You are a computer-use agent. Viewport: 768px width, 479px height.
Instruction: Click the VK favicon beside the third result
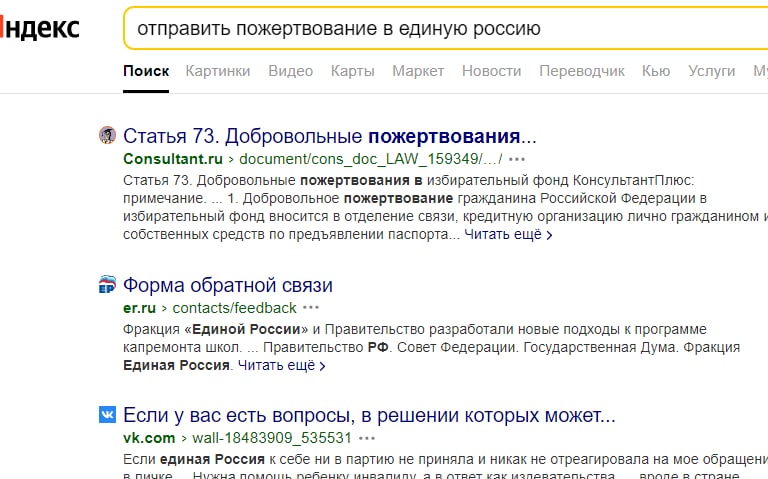pos(107,414)
